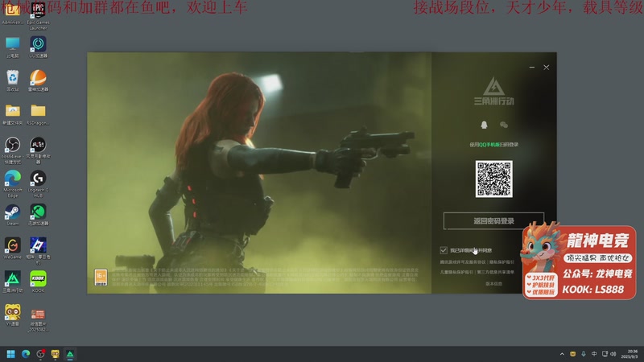Image resolution: width=644 pixels, height=362 pixels.
Task: Click the 中 input method indicator
Action: pos(594,354)
